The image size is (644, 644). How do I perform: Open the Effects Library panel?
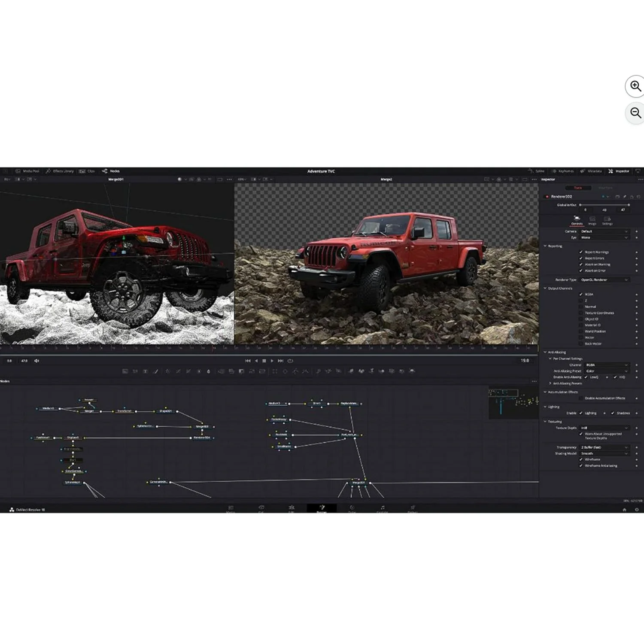tap(60, 171)
